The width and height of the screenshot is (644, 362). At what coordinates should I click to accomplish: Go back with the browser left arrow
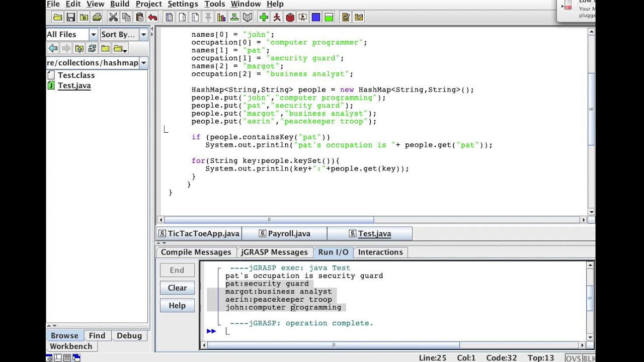coord(53,48)
